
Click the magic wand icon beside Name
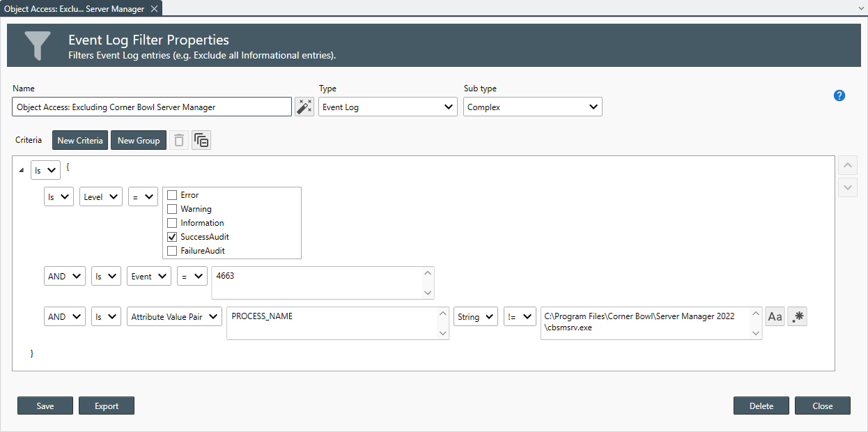pos(304,107)
